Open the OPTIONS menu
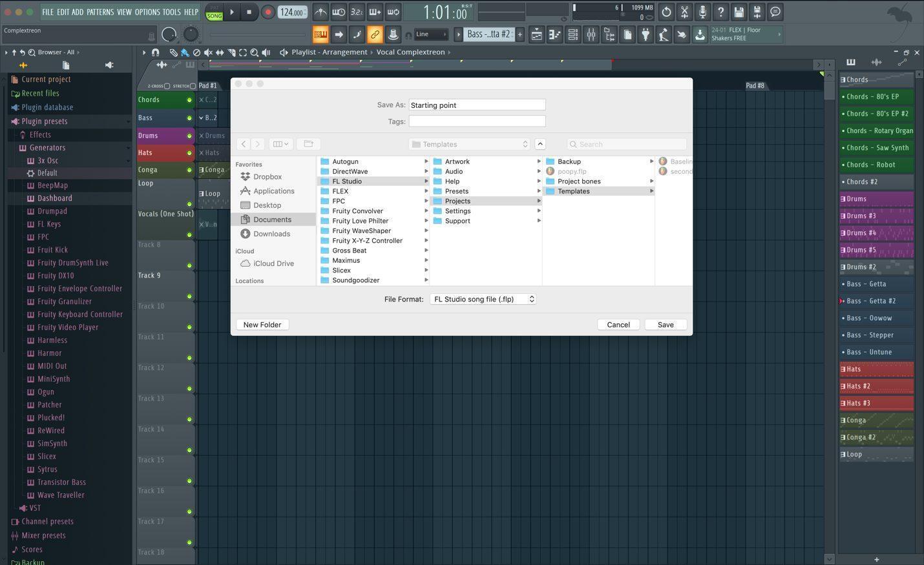924x565 pixels. pos(147,12)
